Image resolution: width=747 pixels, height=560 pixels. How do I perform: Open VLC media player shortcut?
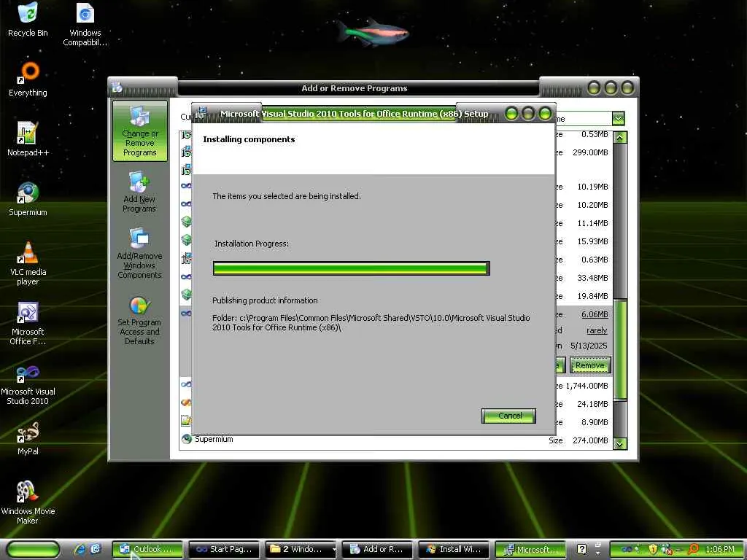coord(28,262)
